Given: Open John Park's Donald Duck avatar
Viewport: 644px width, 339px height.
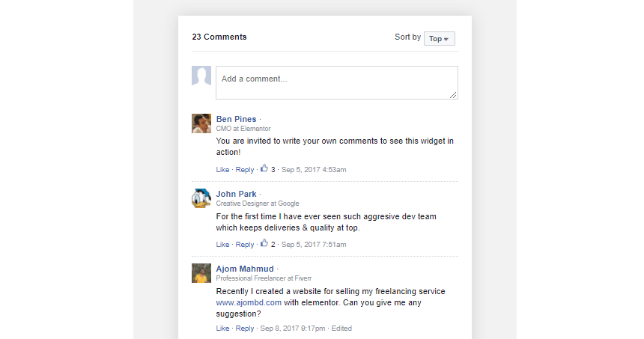Looking at the screenshot, I should 201,198.
